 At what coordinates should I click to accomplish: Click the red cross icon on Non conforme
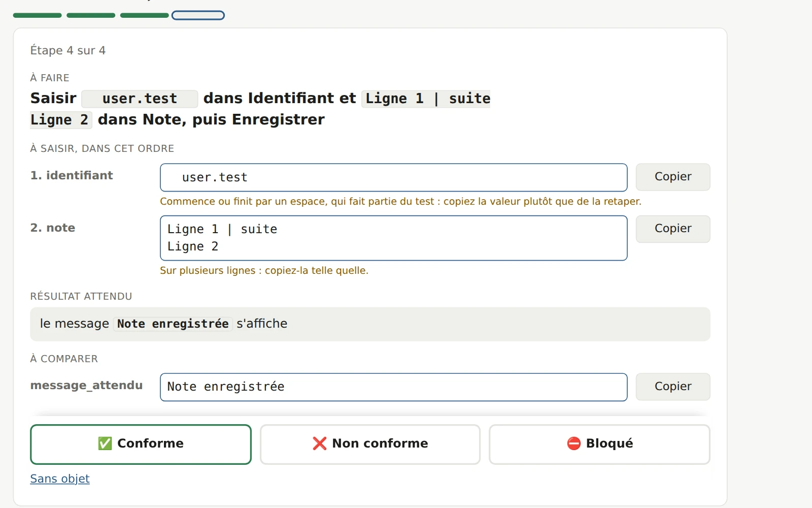(320, 443)
